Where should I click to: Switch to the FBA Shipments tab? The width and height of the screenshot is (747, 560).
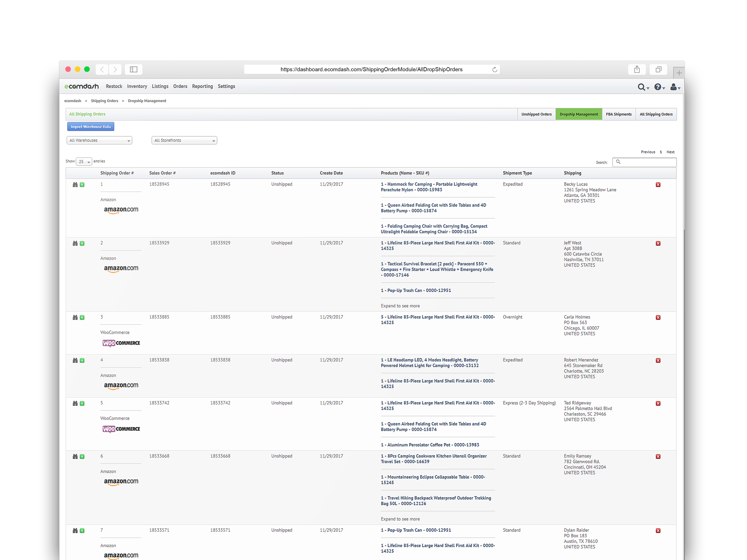tap(619, 114)
